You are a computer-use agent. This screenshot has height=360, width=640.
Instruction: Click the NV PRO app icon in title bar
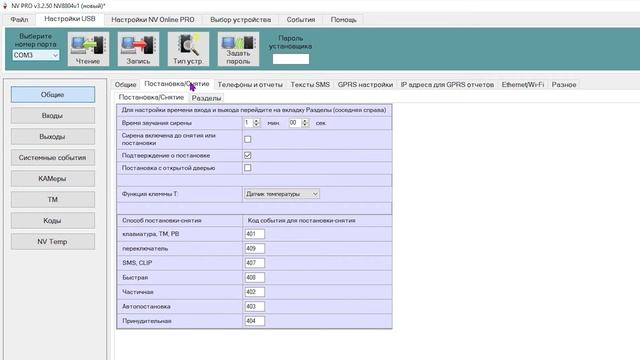[x=5, y=6]
